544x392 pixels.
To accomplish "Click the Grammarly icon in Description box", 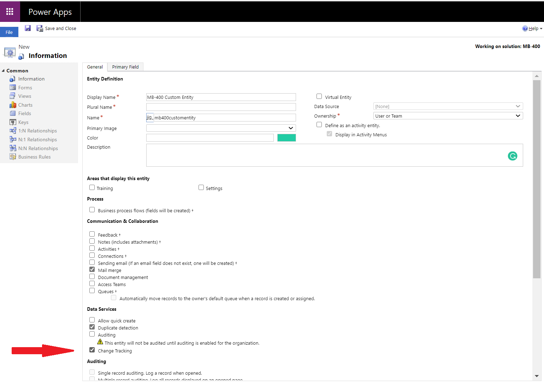I will coord(513,156).
